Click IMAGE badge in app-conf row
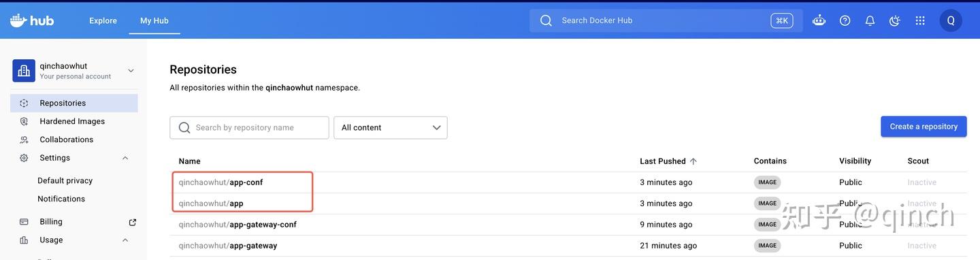This screenshot has width=980, height=260. [767, 182]
